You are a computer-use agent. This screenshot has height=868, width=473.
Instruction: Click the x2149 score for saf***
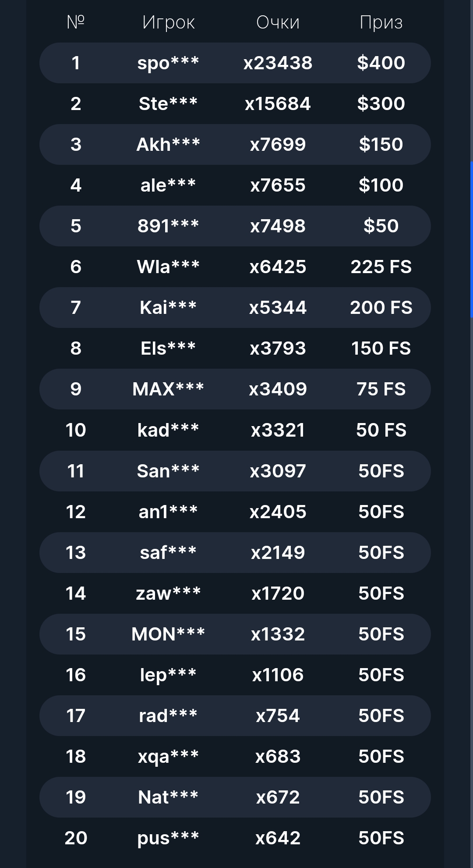click(x=278, y=553)
